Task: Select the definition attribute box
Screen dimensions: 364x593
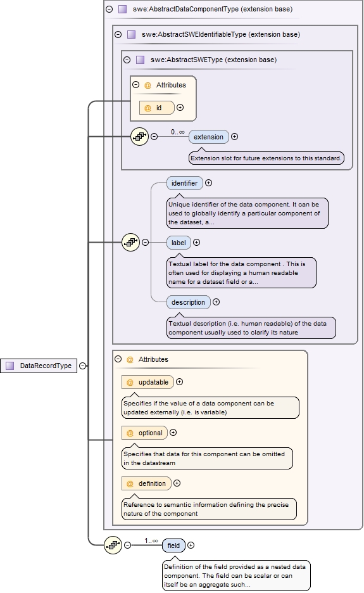Action: click(x=146, y=483)
